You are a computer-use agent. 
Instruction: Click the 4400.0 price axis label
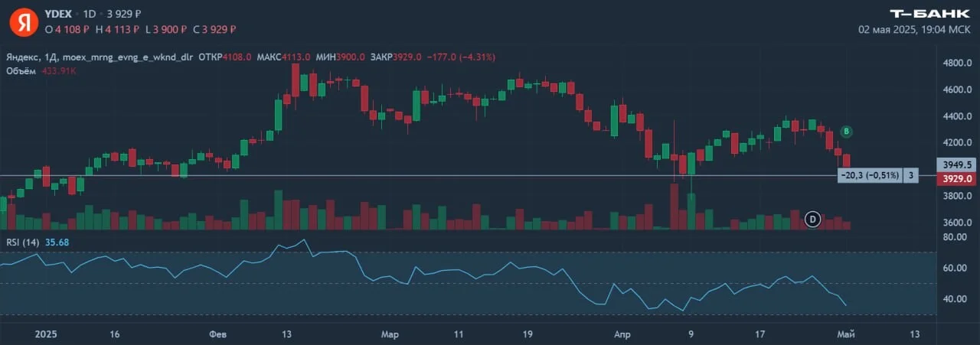click(x=959, y=117)
